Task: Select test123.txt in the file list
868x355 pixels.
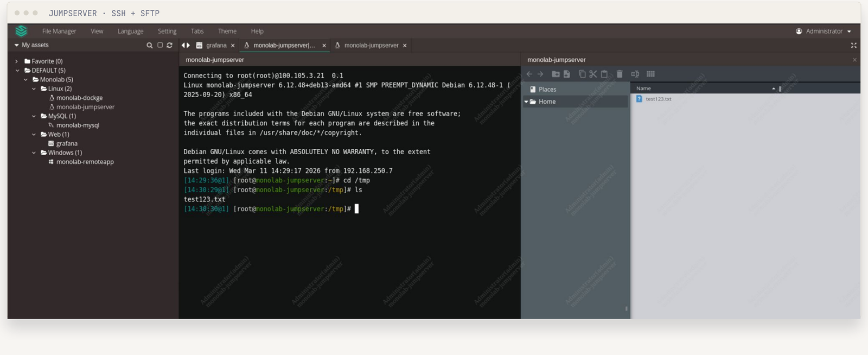Action: [658, 99]
